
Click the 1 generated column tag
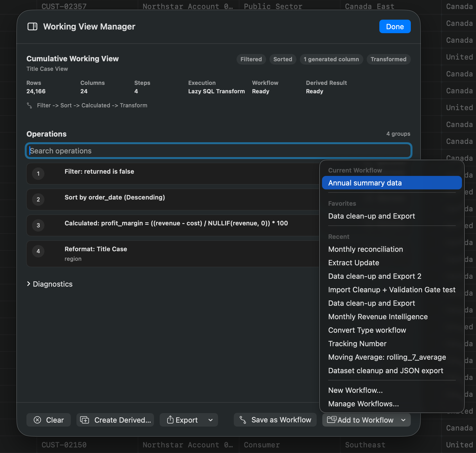tap(331, 59)
